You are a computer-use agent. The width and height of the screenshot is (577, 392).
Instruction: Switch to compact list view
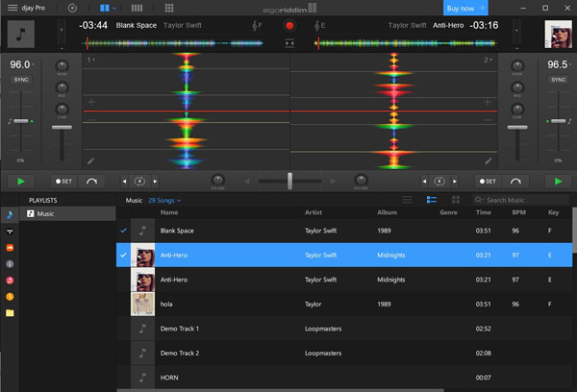408,200
